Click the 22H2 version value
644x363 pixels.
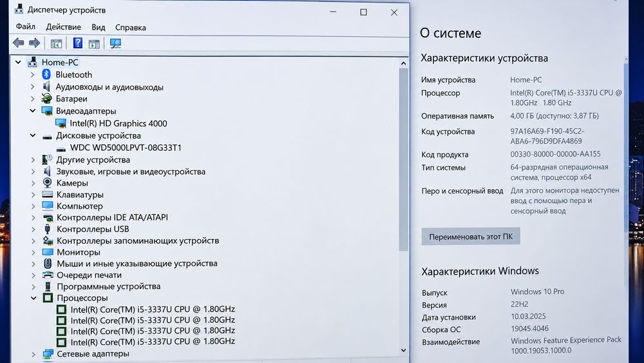pyautogui.click(x=519, y=304)
